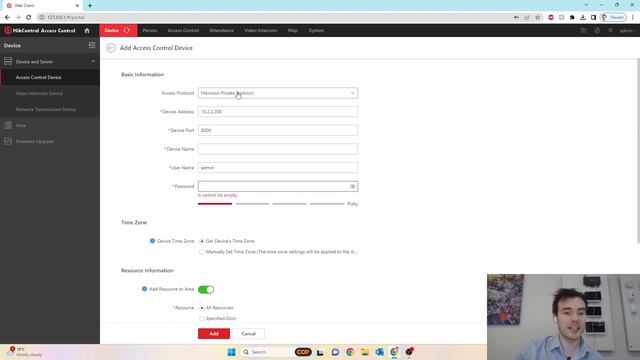Image resolution: width=640 pixels, height=360 pixels.
Task: Select Specified Door radio button
Action: (202, 318)
